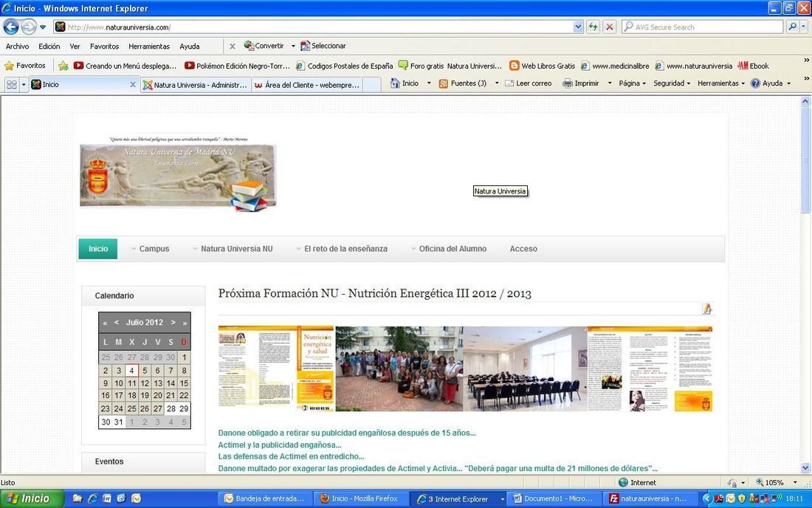Focus the URL address field
Image resolution: width=812 pixels, height=508 pixels.
click(319, 27)
